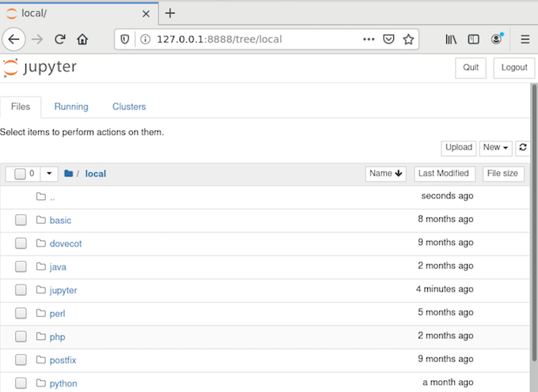The height and width of the screenshot is (392, 538).
Task: Check the box for postfix folder
Action: (21, 360)
